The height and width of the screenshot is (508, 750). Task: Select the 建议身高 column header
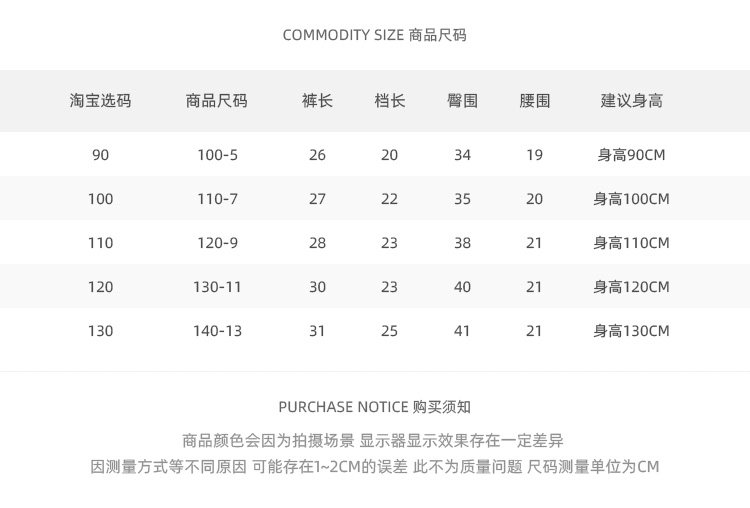[x=631, y=101]
